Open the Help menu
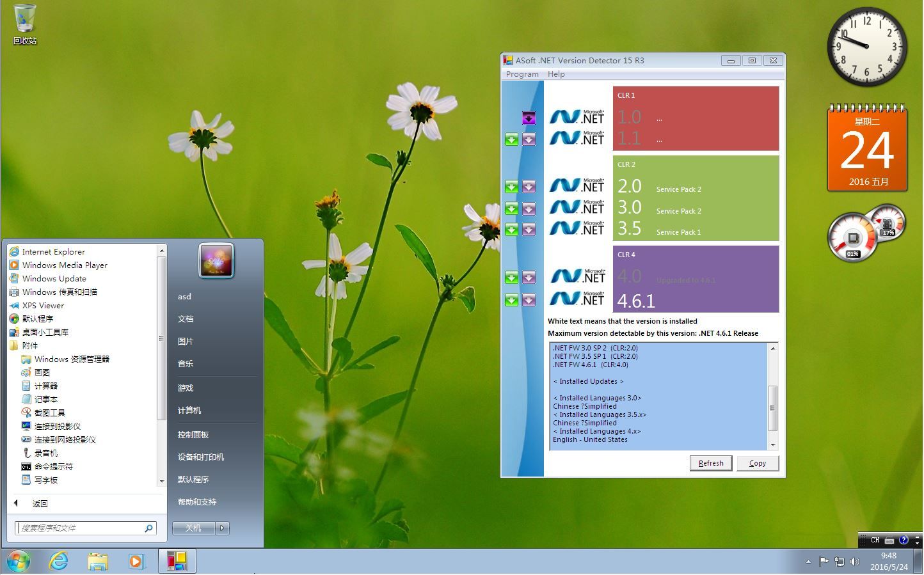Screen dimensions: 924x575 pyautogui.click(x=555, y=74)
